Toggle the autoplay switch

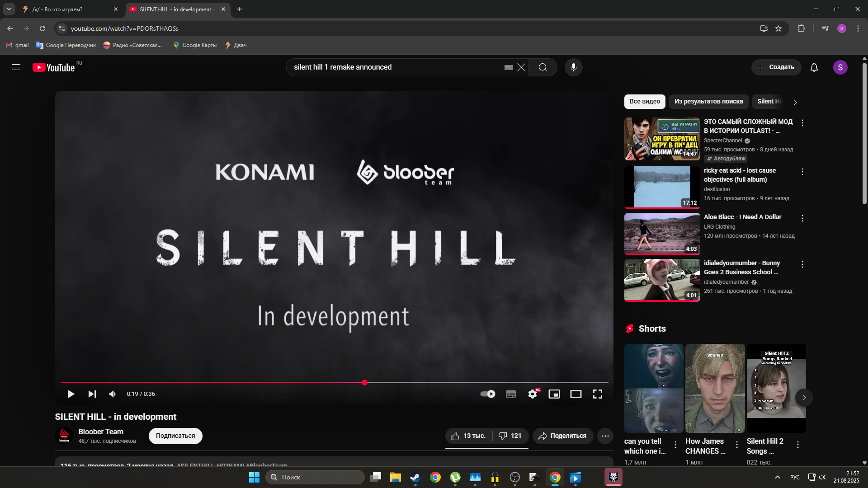coord(488,394)
